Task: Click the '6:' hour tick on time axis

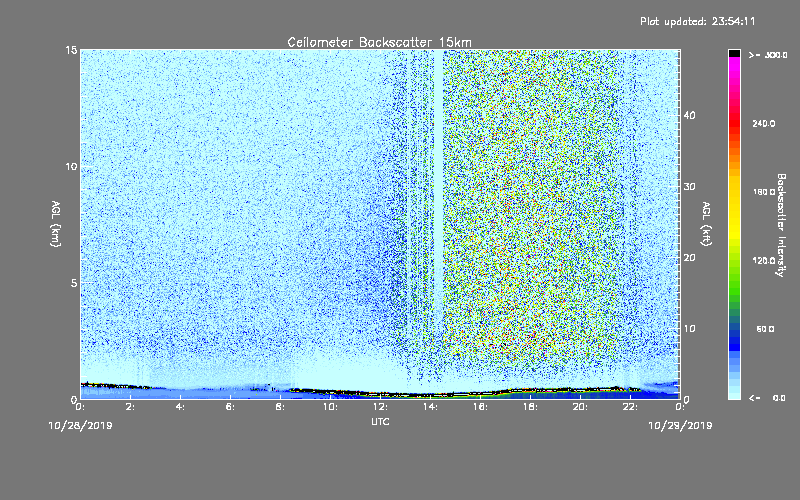Action: (x=231, y=407)
